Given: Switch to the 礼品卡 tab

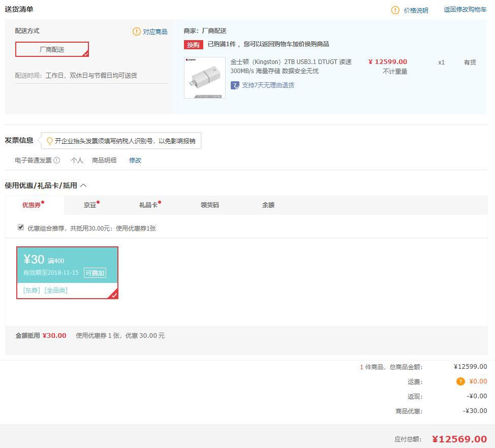Looking at the screenshot, I should pos(148,205).
